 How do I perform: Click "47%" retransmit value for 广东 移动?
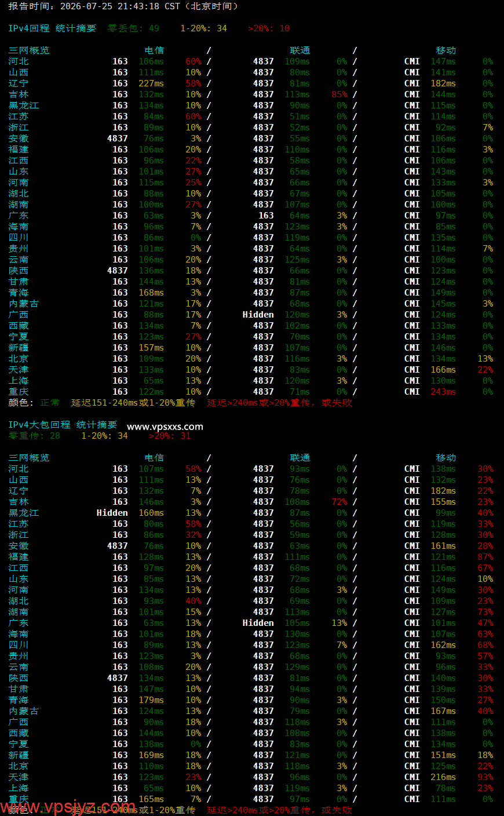(x=485, y=623)
